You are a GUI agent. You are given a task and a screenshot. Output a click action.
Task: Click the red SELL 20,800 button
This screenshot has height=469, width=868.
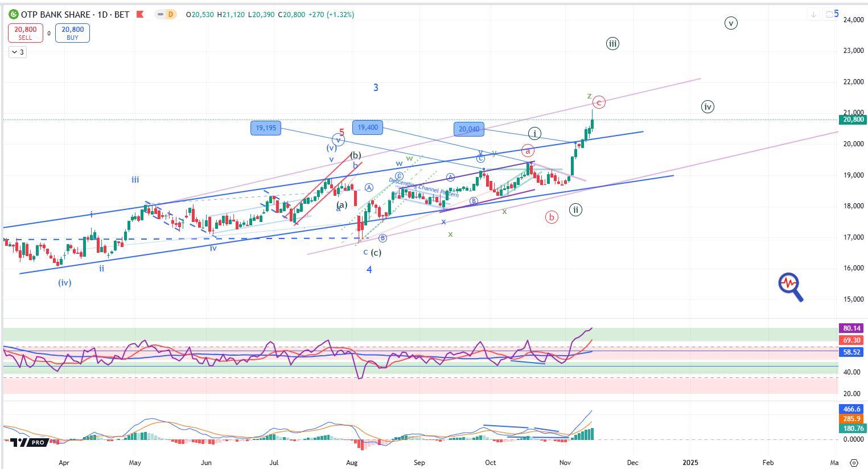point(25,33)
